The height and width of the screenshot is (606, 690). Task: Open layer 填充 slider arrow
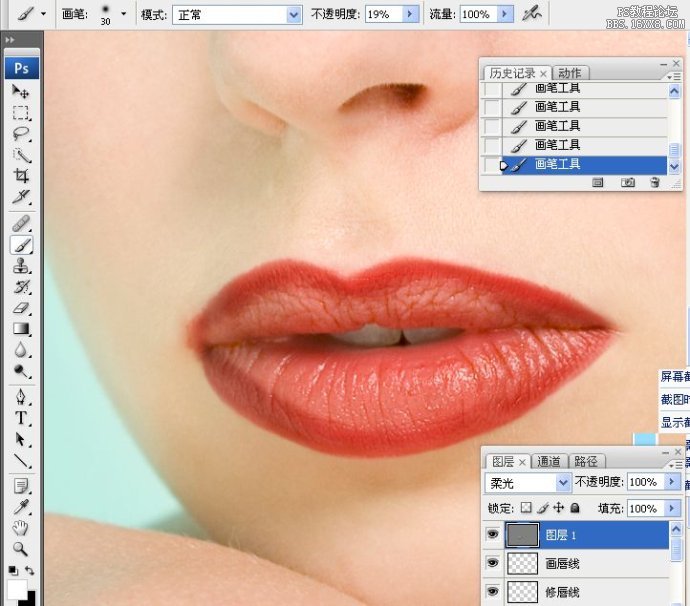[672, 508]
